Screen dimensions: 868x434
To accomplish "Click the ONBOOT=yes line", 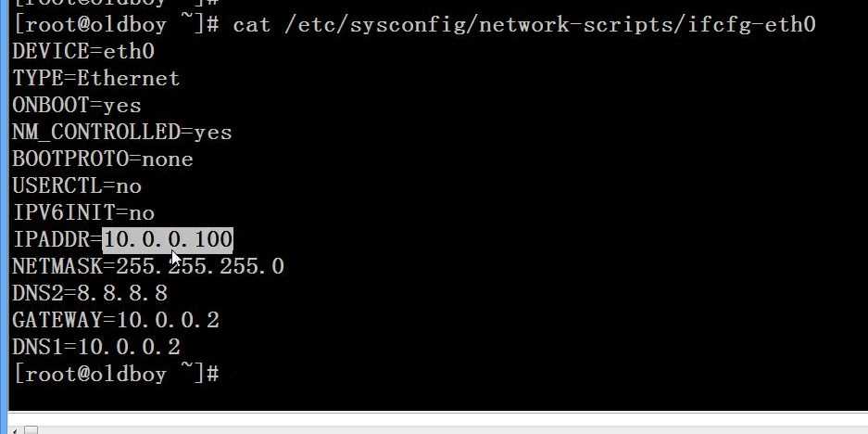I will [77, 105].
